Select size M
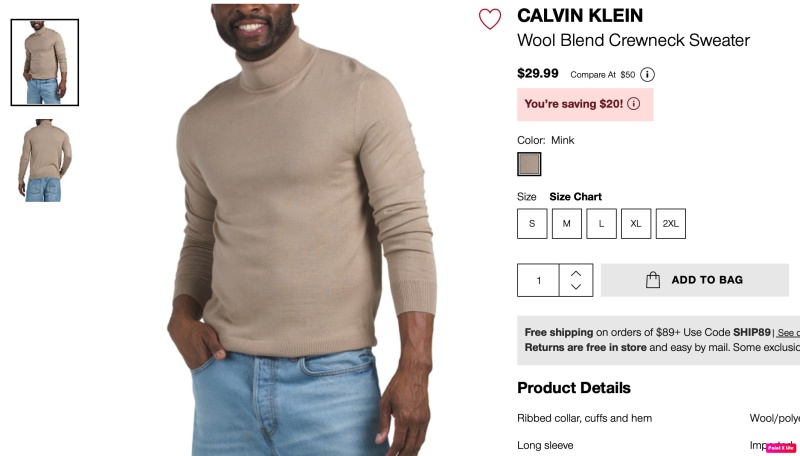The width and height of the screenshot is (800, 456). point(567,223)
